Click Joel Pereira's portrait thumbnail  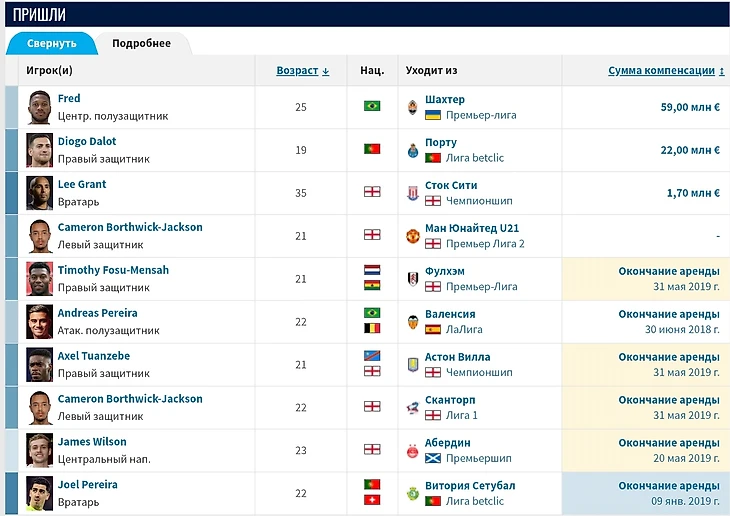39,493
